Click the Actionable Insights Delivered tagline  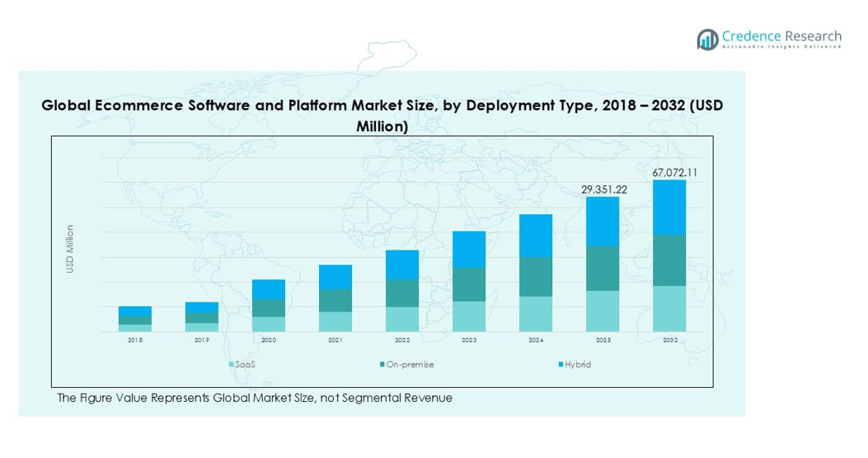[x=781, y=48]
